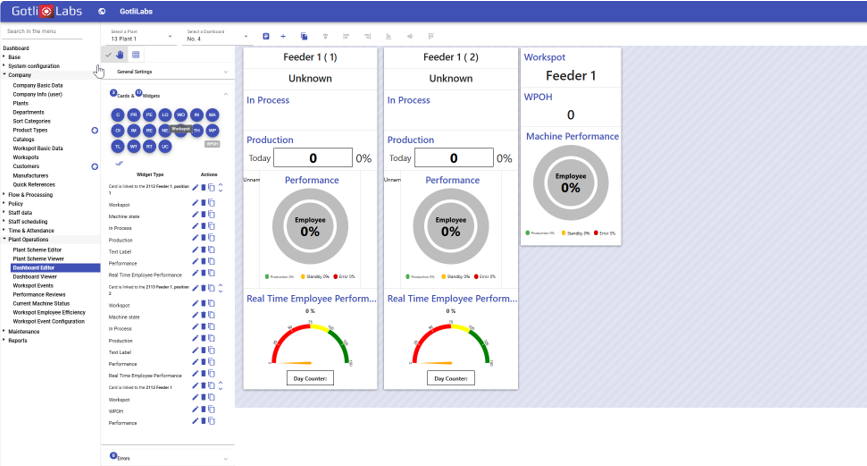
Task: Select the 'LO' widget circle
Action: coord(165,115)
